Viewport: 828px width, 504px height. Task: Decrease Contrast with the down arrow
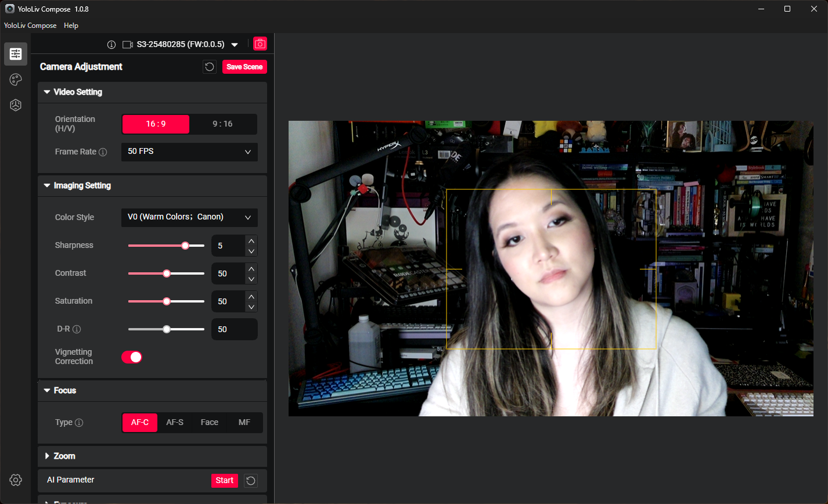coord(251,279)
